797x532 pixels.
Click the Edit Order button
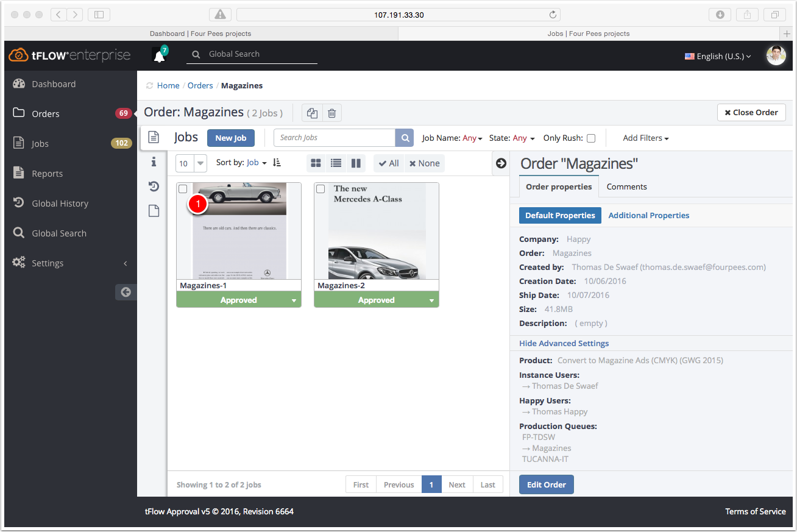(547, 484)
